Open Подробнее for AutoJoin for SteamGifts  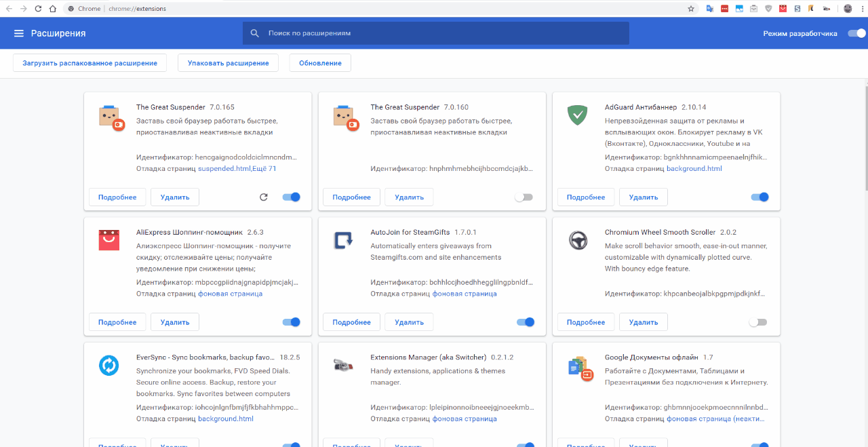point(351,322)
